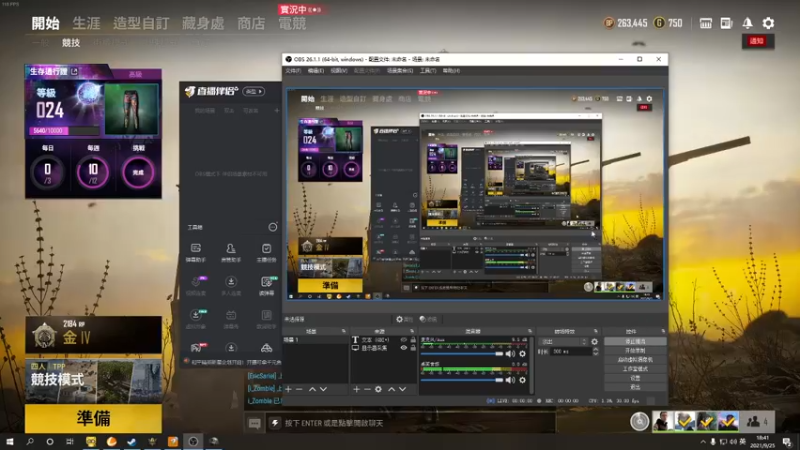Viewport: 800px width, 450px height.
Task: Switch to the 造型自訂 tab
Action: (141, 23)
